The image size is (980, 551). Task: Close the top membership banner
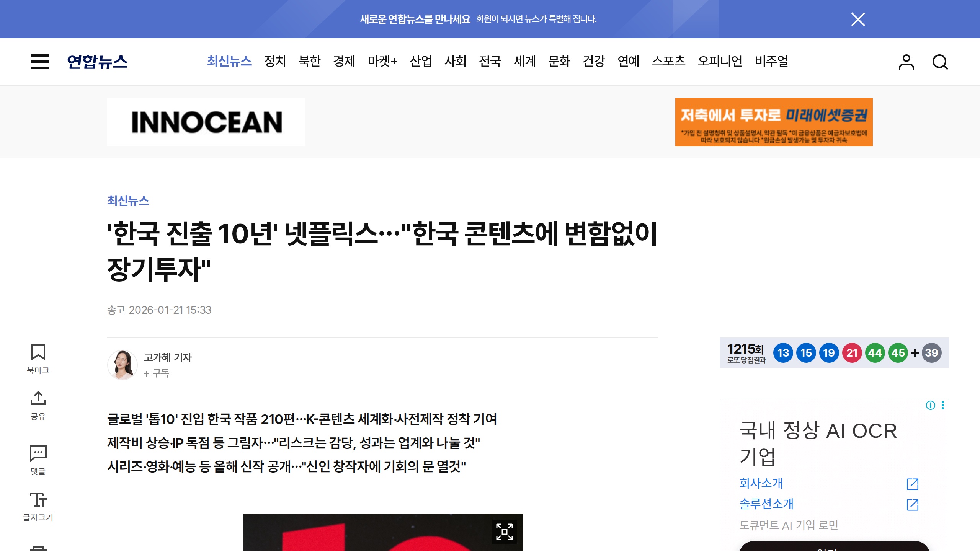858,19
